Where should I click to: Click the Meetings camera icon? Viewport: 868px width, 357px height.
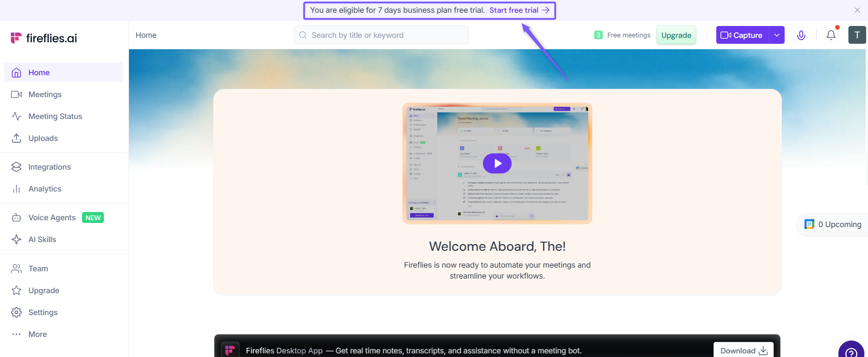click(16, 94)
